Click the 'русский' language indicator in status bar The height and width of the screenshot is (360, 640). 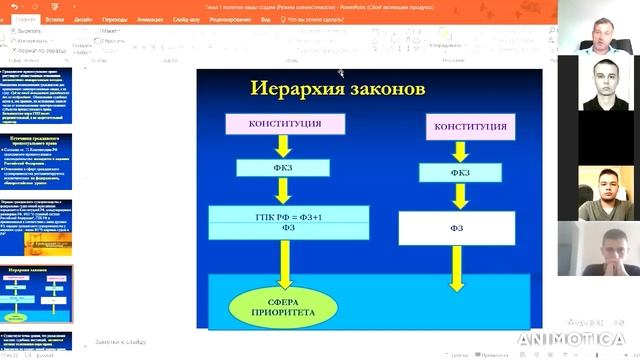tap(44, 356)
